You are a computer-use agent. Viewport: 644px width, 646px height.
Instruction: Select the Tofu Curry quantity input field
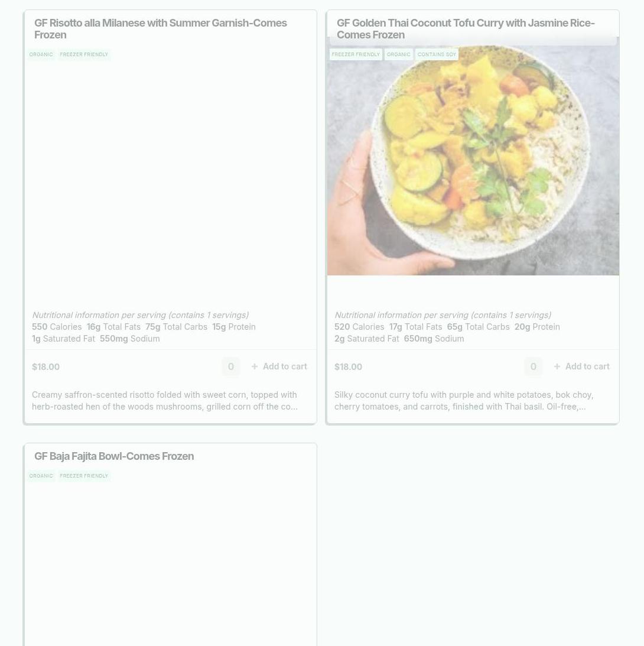(534, 366)
